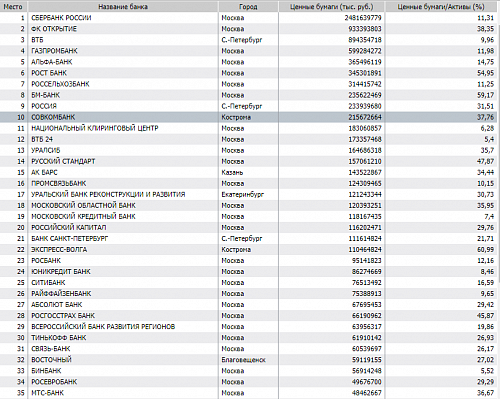Screen dimensions: 500x399
Task: Select the АЛЬФА-БАНК row
Action: tap(248, 62)
